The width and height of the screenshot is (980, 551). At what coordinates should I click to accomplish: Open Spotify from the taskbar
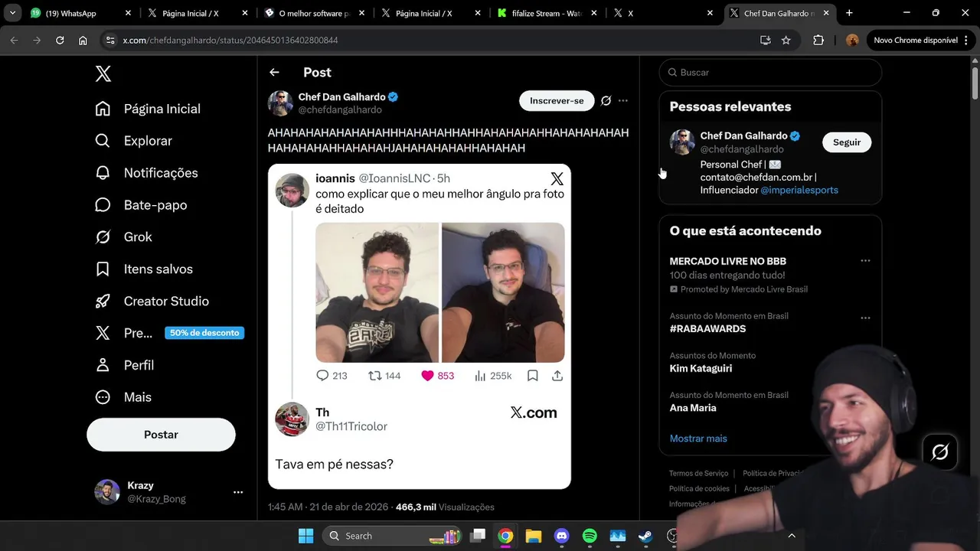coord(590,536)
